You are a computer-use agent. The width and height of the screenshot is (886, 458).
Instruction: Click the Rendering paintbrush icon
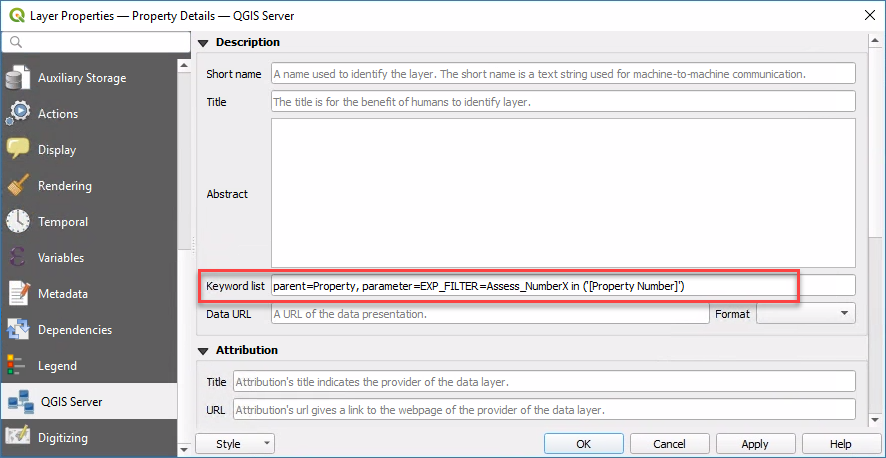point(19,186)
